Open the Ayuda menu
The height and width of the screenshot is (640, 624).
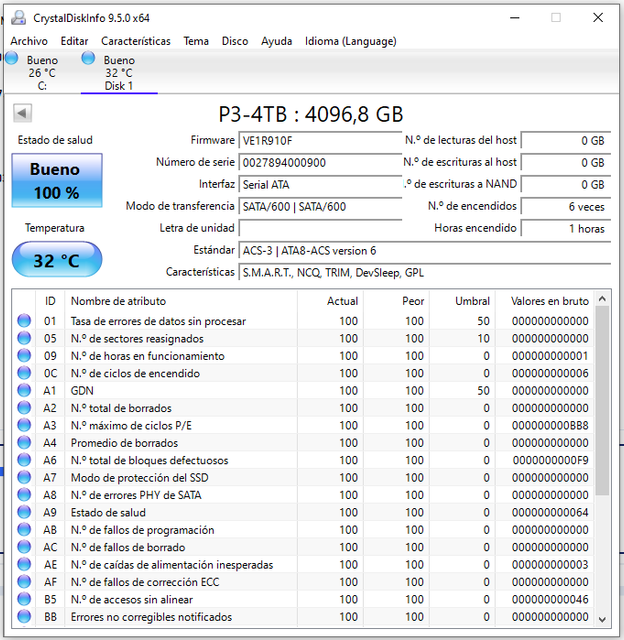click(277, 41)
